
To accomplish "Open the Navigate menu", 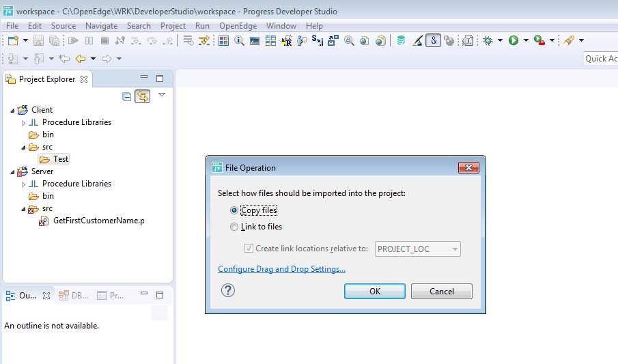I will coord(101,26).
